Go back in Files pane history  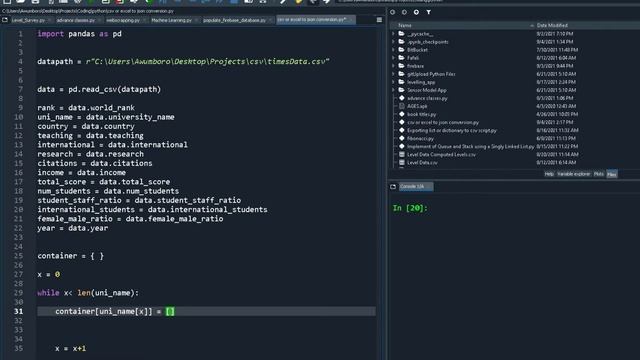393,12
